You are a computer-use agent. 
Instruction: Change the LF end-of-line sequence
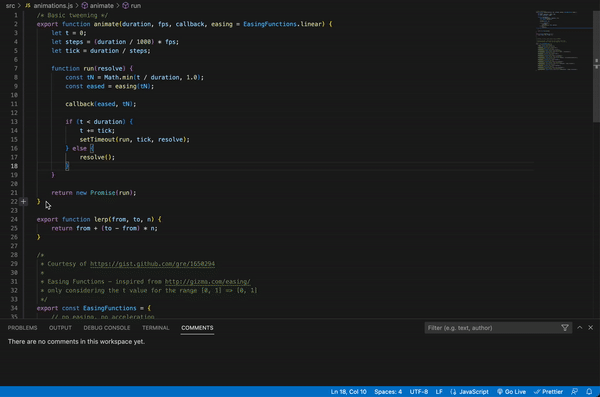pos(439,392)
